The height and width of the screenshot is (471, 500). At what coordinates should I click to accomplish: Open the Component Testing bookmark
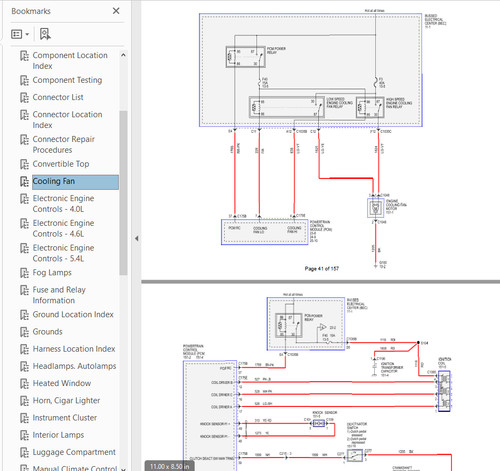[67, 80]
